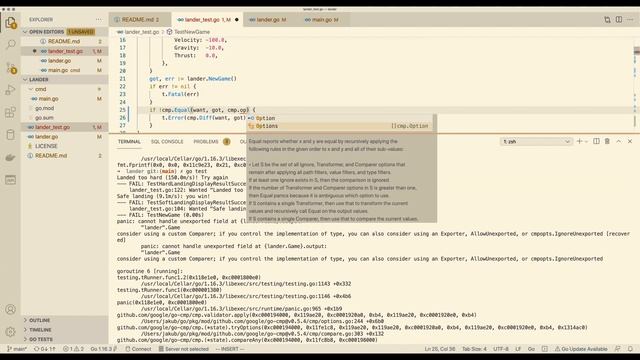Open the database (SQL) view icon
Image resolution: width=640 pixels, height=360 pixels.
[x=10, y=135]
